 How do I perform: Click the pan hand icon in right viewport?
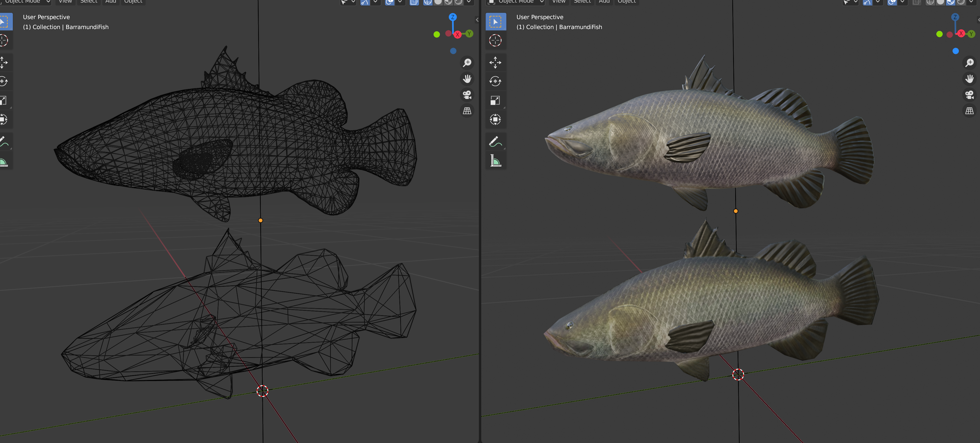pyautogui.click(x=969, y=79)
